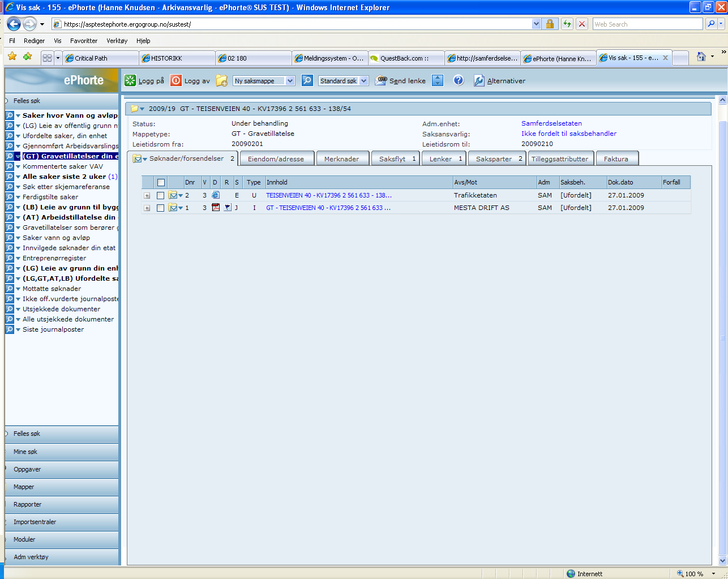Screen dimensions: 728x579
Task: Open the Favoritter menu
Action: click(x=84, y=41)
